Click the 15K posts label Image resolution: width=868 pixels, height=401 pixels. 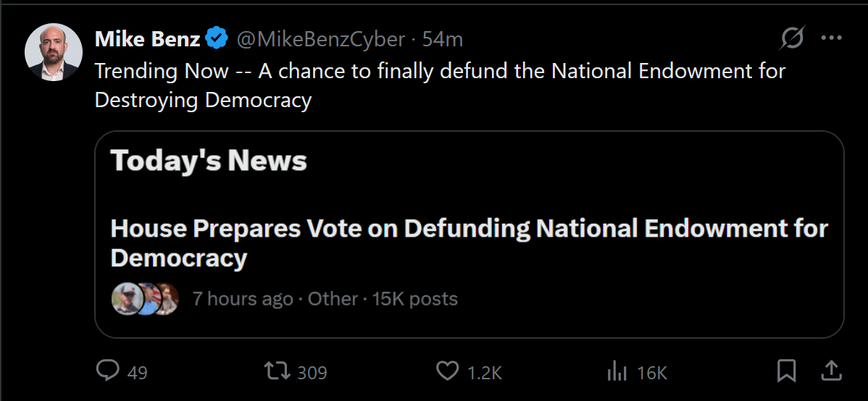click(x=415, y=299)
